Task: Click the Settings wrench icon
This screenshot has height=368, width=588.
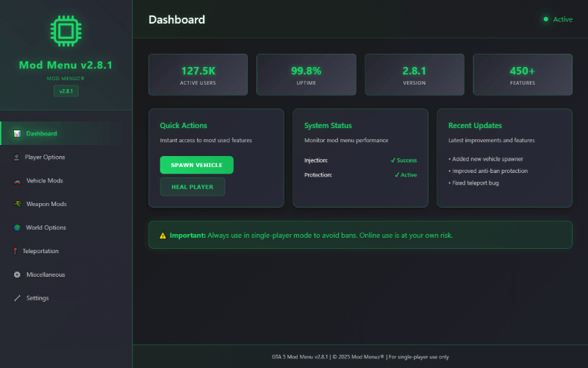Action: point(17,298)
